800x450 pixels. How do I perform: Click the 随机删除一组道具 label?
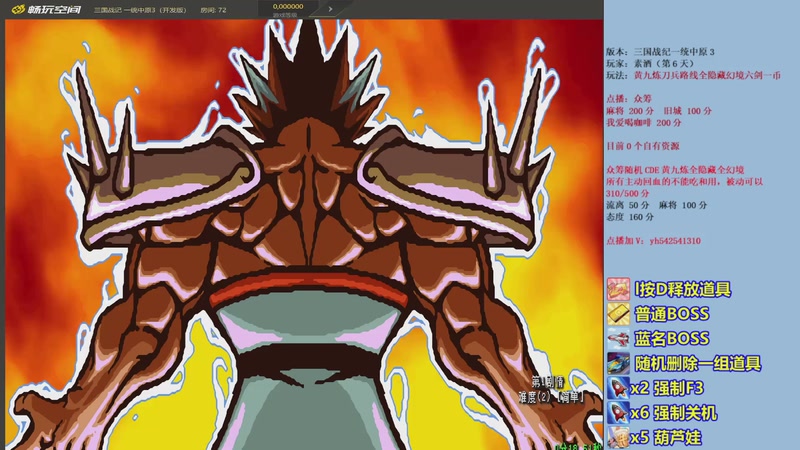(x=697, y=363)
